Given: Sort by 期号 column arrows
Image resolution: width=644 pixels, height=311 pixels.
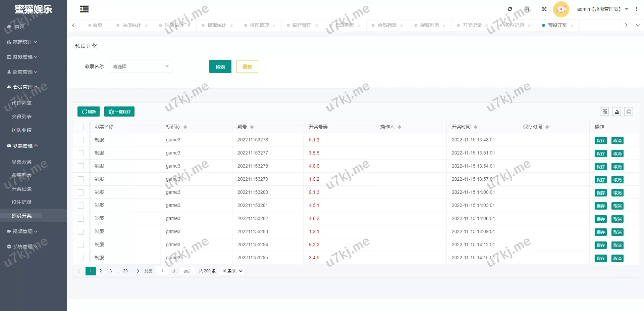Looking at the screenshot, I should 252,127.
